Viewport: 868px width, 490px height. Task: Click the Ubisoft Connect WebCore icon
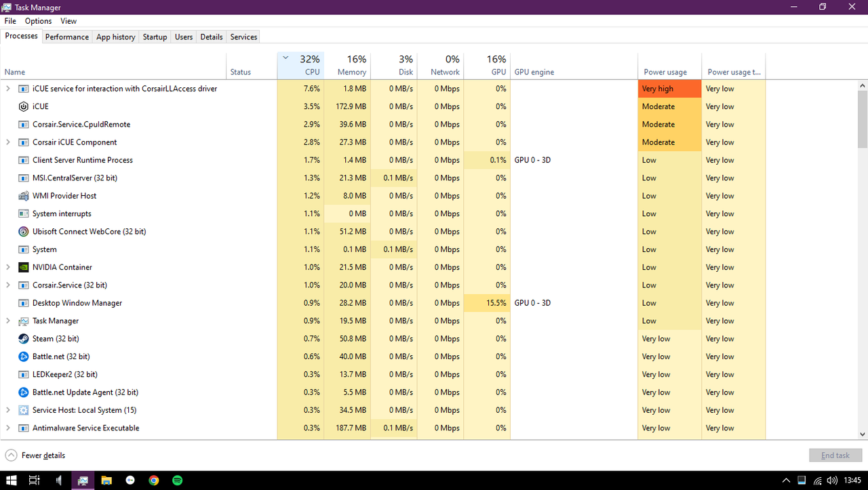(24, 232)
